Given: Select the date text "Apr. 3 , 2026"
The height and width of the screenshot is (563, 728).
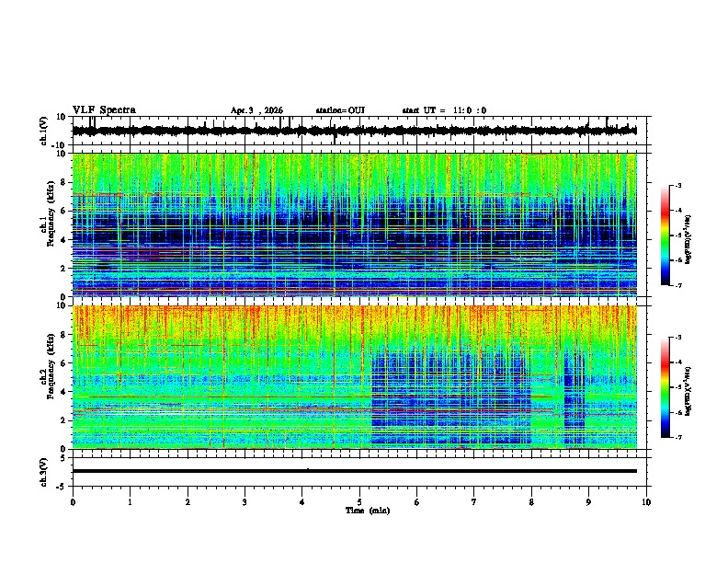Looking at the screenshot, I should tap(256, 110).
